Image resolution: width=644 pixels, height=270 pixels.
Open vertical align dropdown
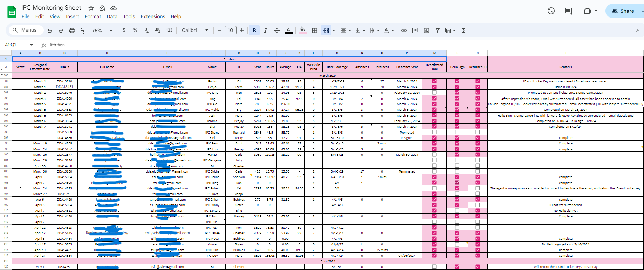click(360, 31)
